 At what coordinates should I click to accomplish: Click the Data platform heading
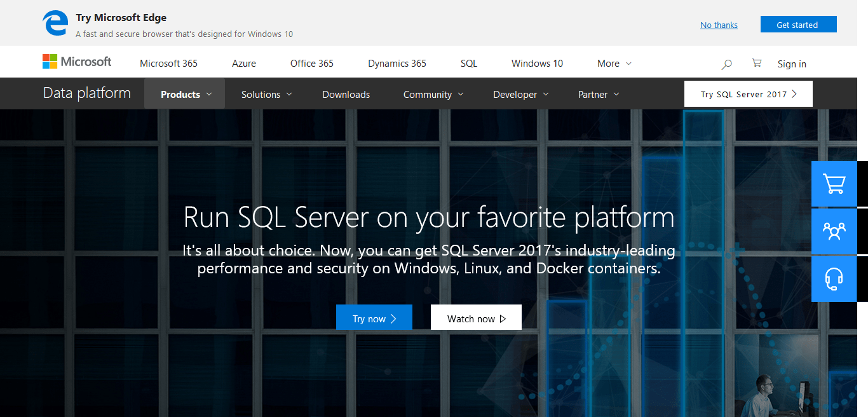pos(86,93)
